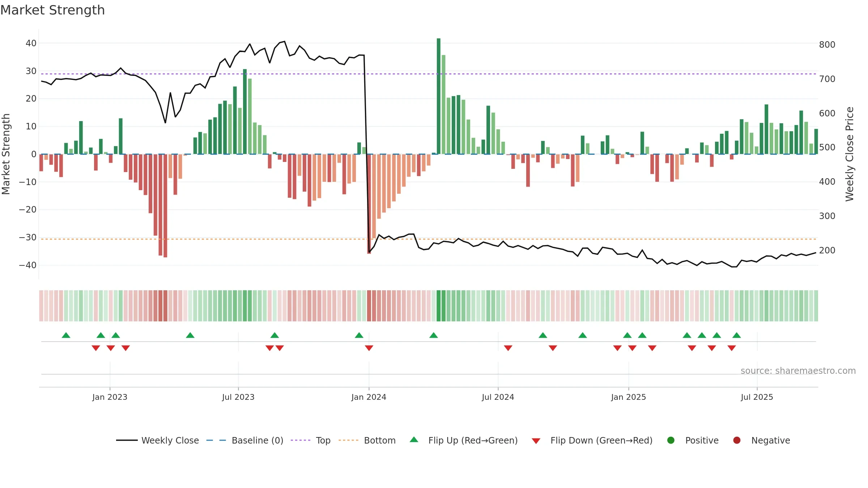This screenshot has height=488, width=868.
Task: Click the tallest green bar above 40
Action: click(x=439, y=96)
